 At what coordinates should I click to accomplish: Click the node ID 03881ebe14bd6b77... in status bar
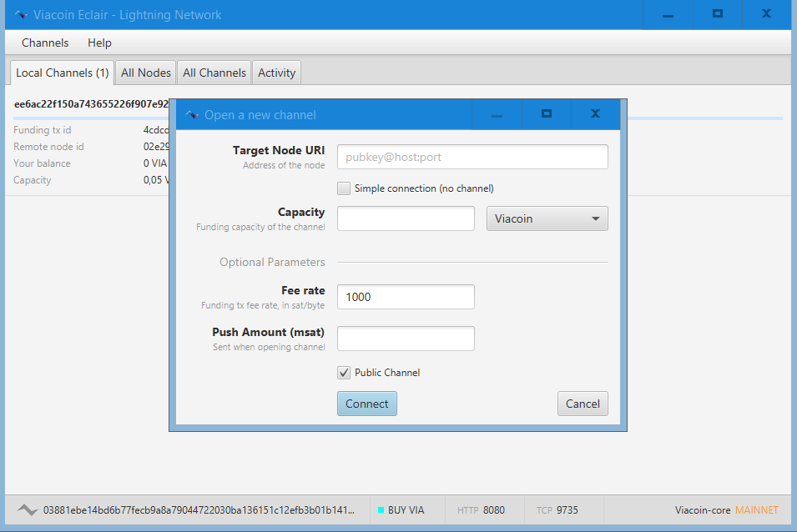click(x=199, y=509)
